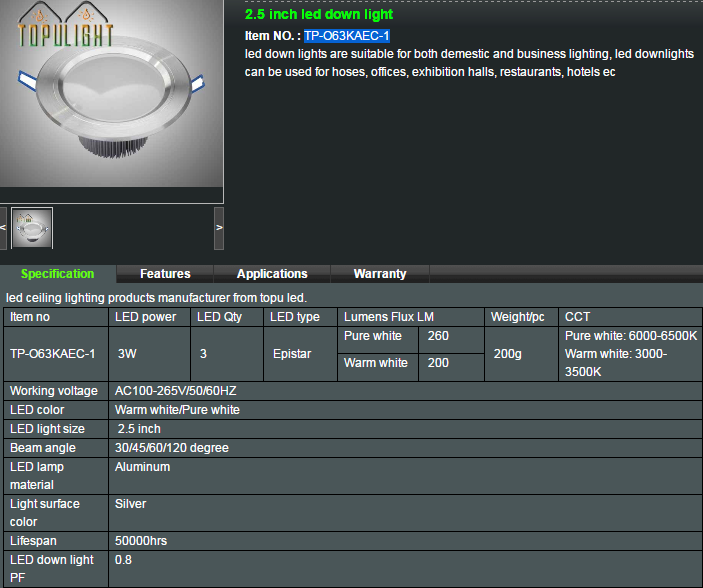The height and width of the screenshot is (588, 703).
Task: Click the Epistar LED type cell
Action: tap(292, 354)
